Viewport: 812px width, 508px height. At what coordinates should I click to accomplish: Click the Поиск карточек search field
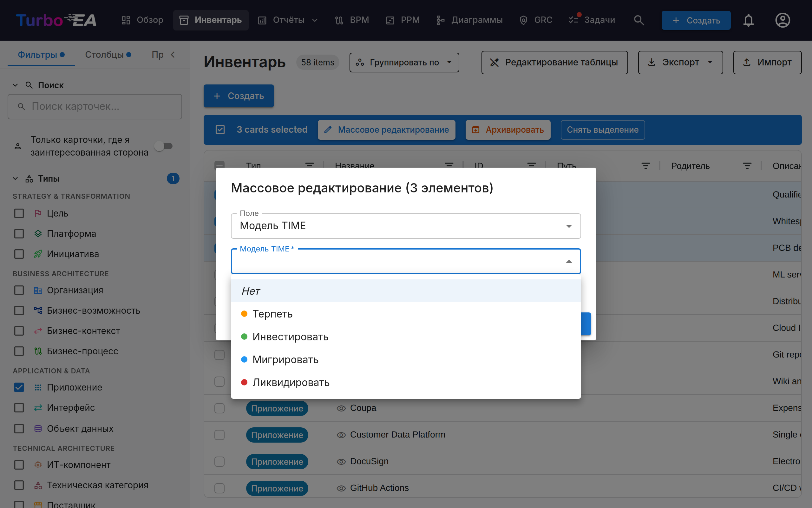point(95,107)
